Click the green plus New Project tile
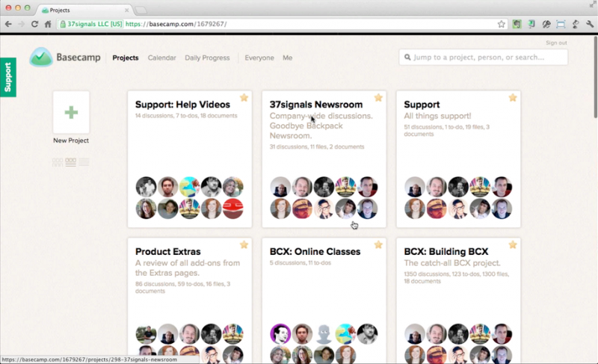598x364 pixels. tap(71, 113)
